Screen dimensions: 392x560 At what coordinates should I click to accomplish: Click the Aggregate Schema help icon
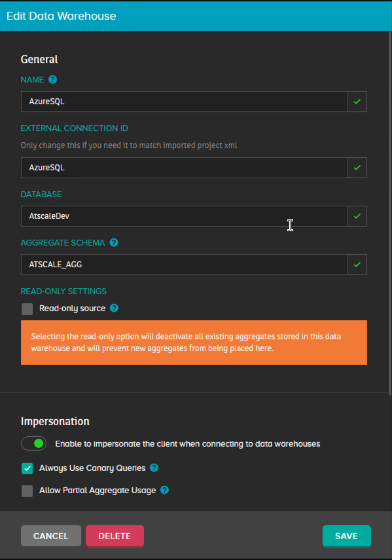[x=114, y=242]
